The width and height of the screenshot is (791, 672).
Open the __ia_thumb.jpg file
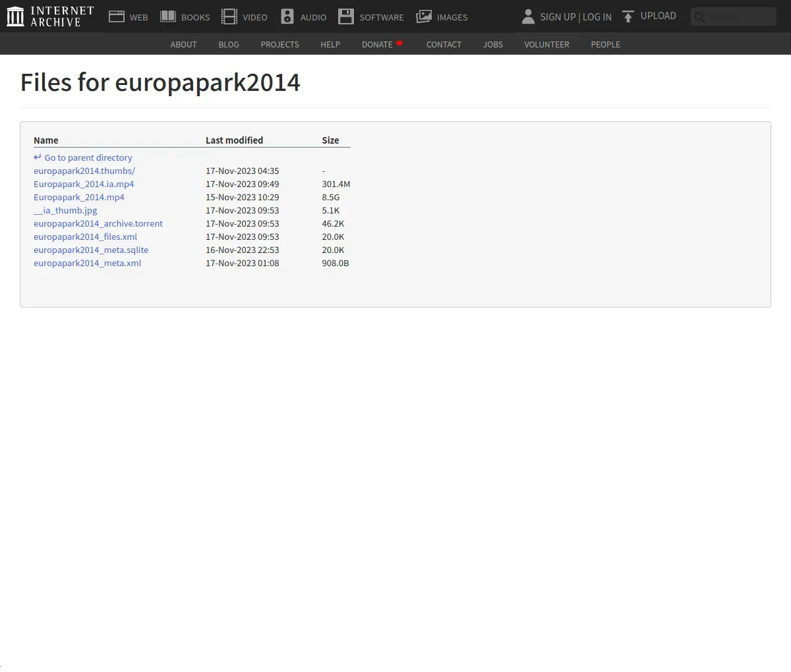tap(65, 210)
